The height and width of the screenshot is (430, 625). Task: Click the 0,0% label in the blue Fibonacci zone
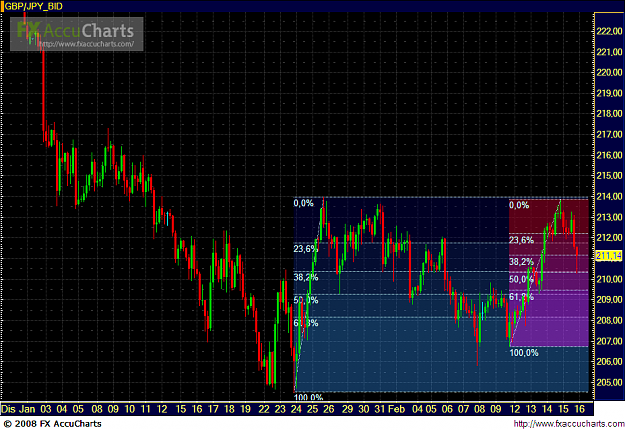303,204
